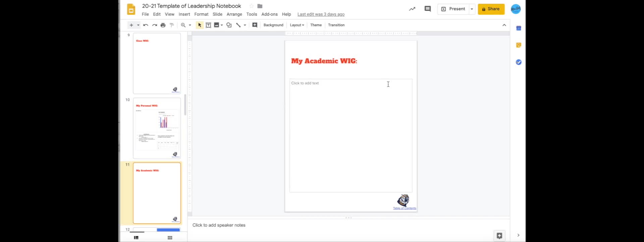Open the Arrange menu
Image resolution: width=644 pixels, height=242 pixels.
(x=234, y=14)
